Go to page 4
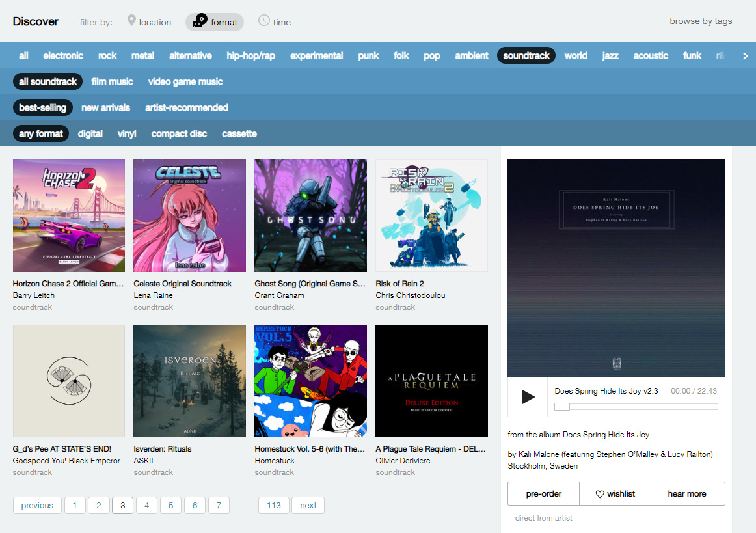The image size is (756, 533). pos(146,506)
